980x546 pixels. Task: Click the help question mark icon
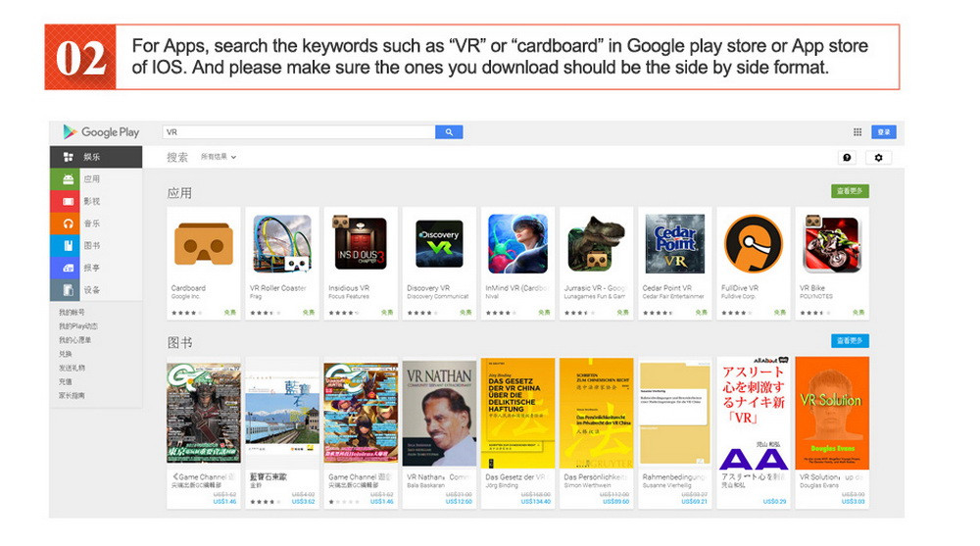(847, 158)
